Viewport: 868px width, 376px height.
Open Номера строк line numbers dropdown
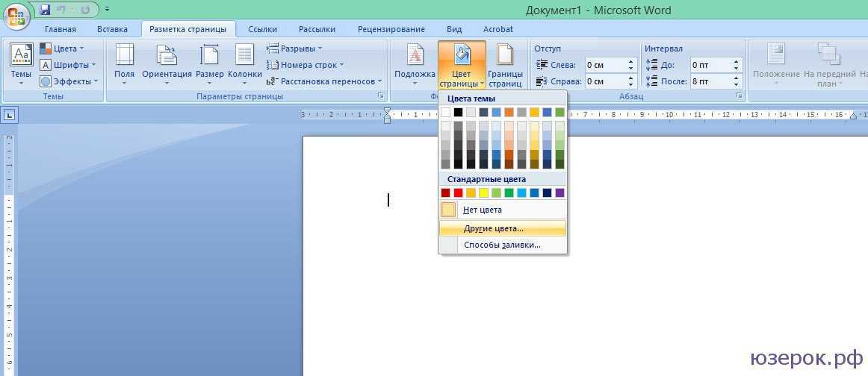(305, 65)
